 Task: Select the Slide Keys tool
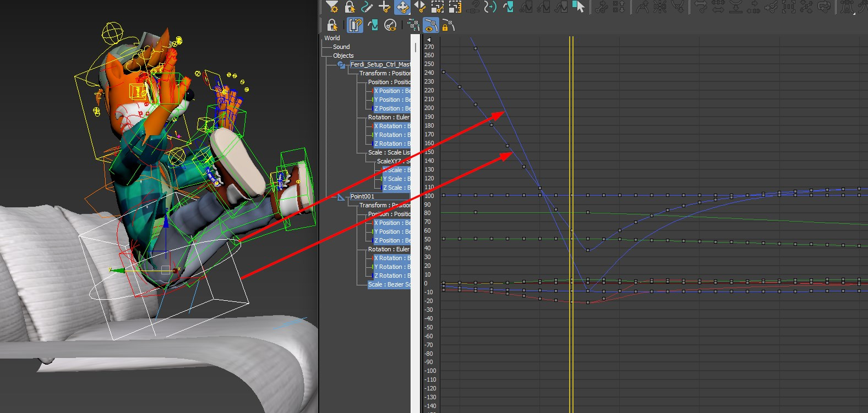click(420, 7)
